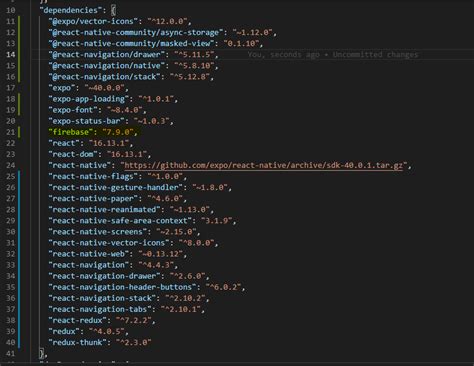Click the "~0.13.12" version value
This screenshot has width=474, height=366.
161,254
